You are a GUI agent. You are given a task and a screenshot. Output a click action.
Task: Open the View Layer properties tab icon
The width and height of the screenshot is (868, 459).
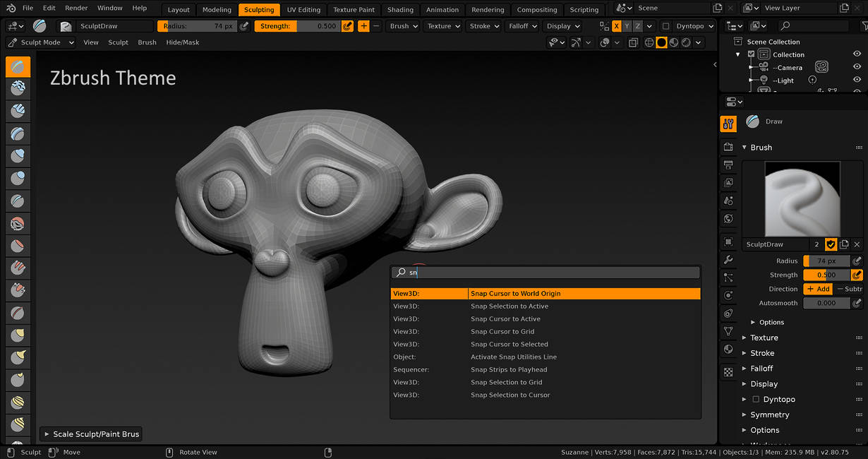(728, 182)
